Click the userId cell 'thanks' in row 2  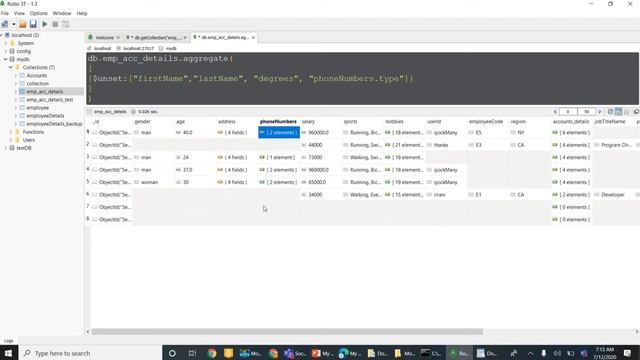point(446,145)
